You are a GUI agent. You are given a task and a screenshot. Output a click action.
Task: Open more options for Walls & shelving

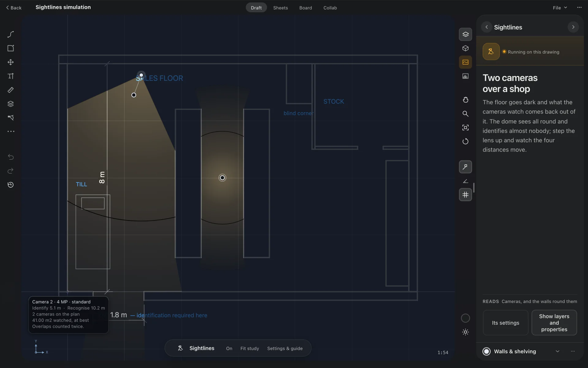[x=573, y=351]
